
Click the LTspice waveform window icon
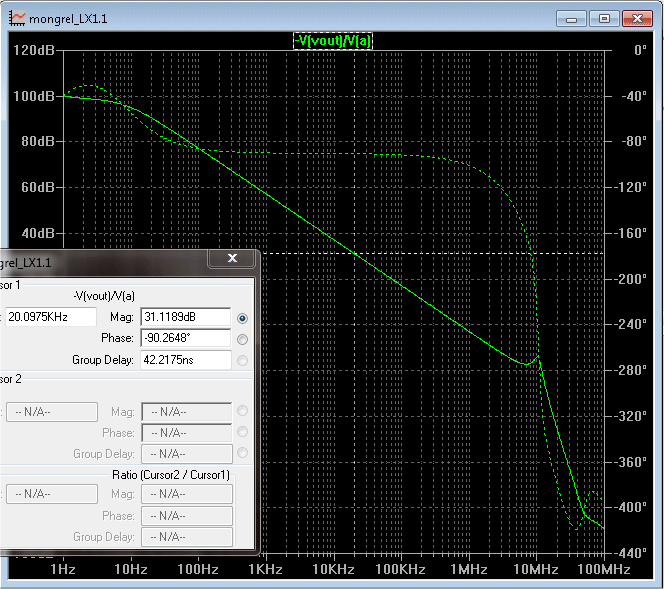coord(17,18)
